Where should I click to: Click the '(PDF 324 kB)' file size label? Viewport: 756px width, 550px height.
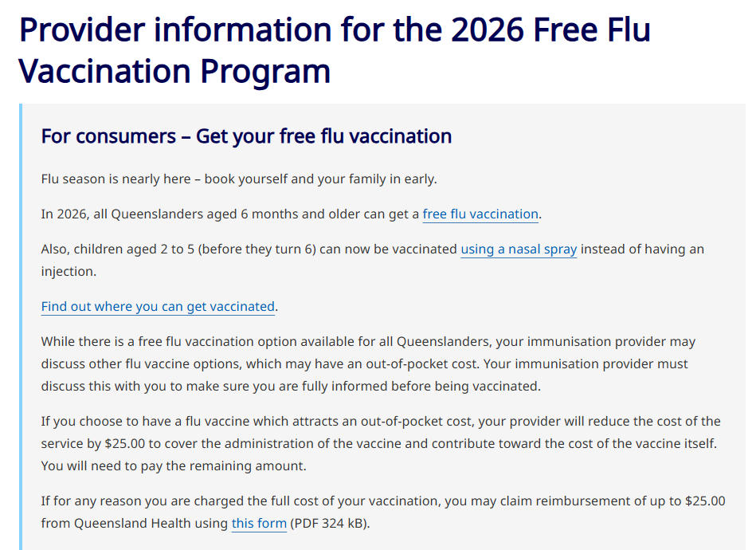(329, 524)
